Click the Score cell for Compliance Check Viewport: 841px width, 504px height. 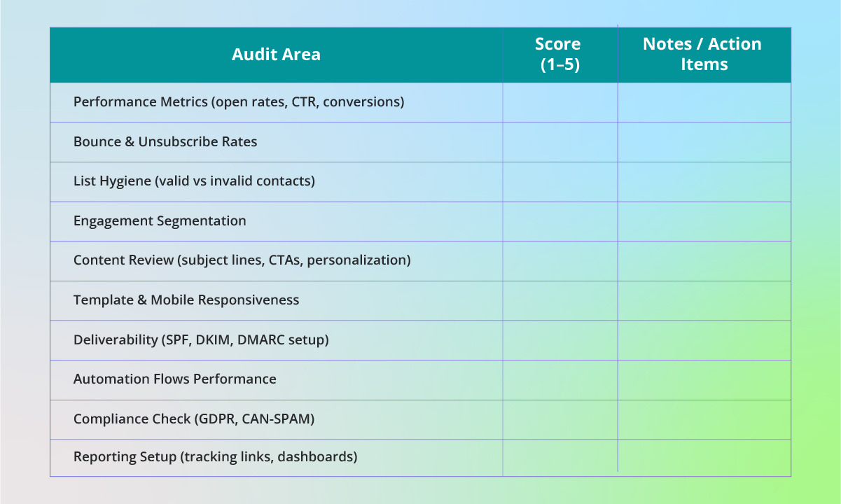560,419
